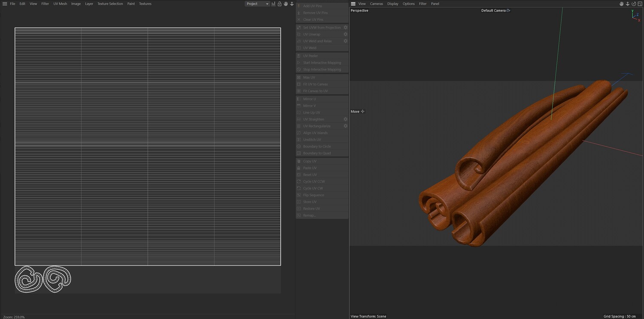Click the Move tool cross-arrows icon
Image resolution: width=644 pixels, height=319 pixels.
tap(363, 112)
